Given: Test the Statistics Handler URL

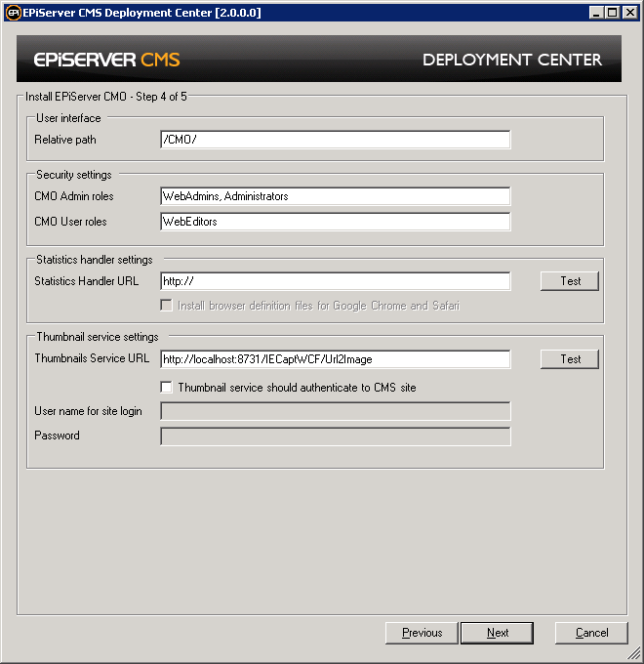Looking at the screenshot, I should (570, 281).
